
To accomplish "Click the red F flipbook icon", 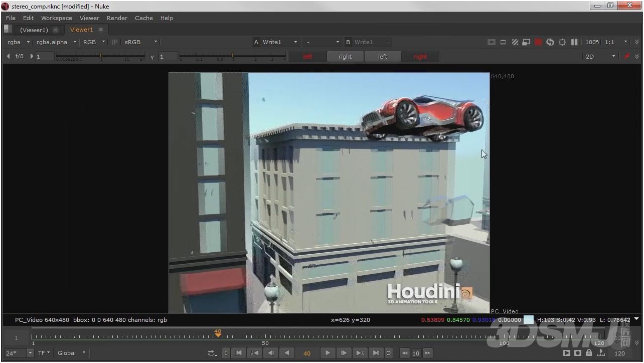I will (627, 57).
